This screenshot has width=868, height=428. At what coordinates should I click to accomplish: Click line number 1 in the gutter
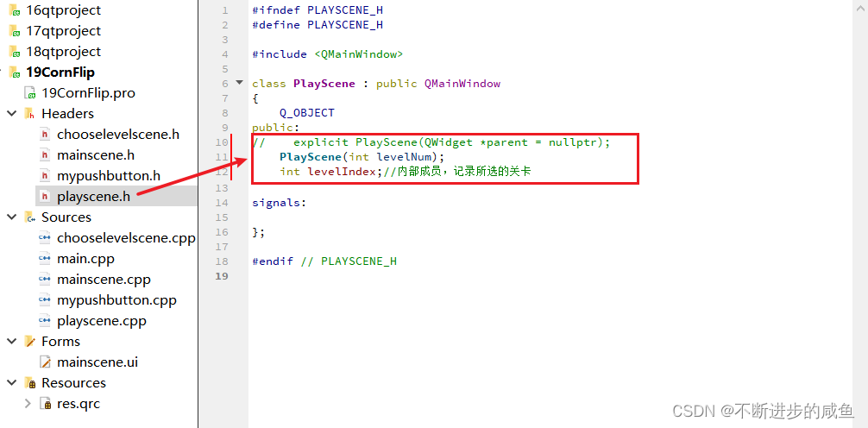224,10
